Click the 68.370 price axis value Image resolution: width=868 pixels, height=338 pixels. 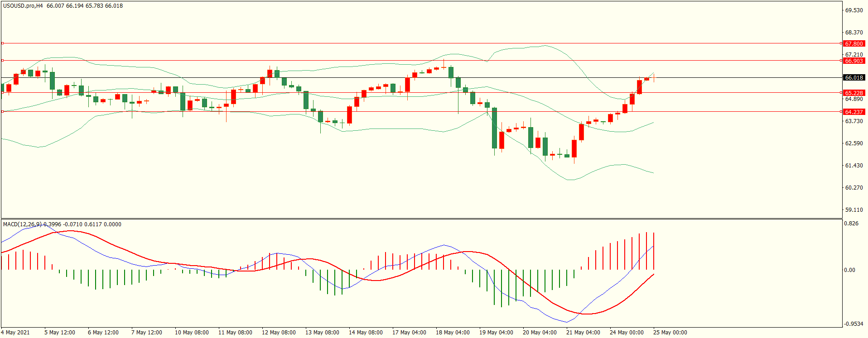(x=854, y=33)
